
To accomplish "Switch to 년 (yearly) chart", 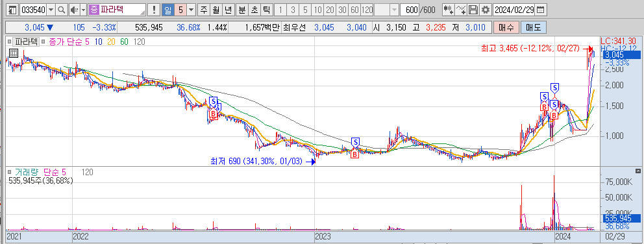I will tap(229, 10).
